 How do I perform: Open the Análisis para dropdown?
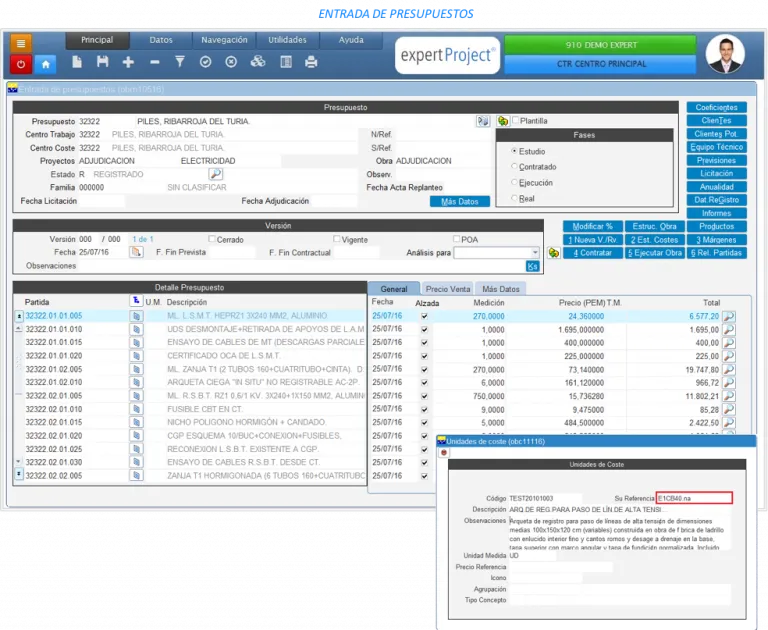pos(535,253)
